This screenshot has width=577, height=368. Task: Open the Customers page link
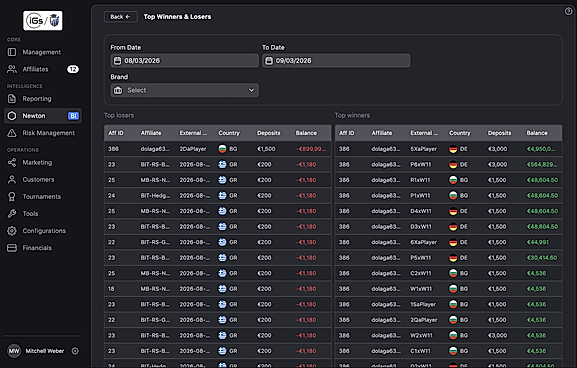click(43, 180)
